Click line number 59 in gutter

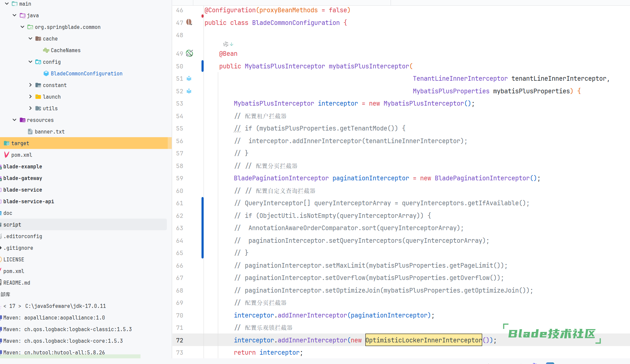click(x=180, y=178)
